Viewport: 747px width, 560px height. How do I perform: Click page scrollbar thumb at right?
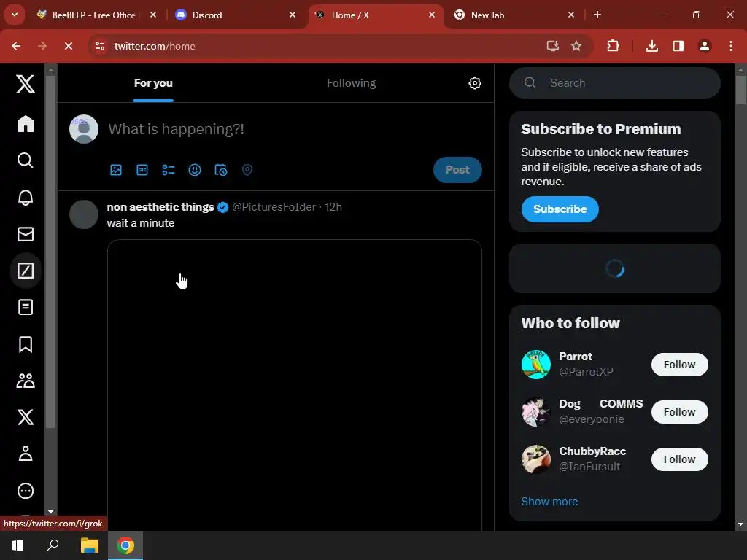coord(740,88)
